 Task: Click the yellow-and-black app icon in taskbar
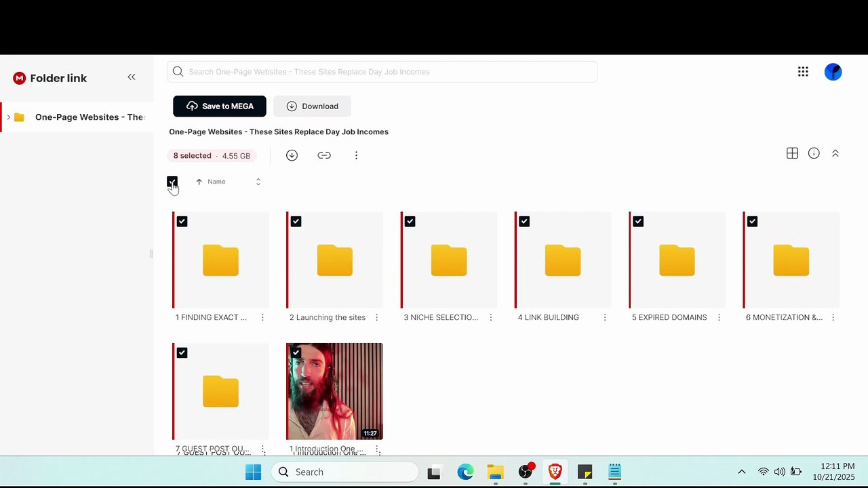point(585,472)
